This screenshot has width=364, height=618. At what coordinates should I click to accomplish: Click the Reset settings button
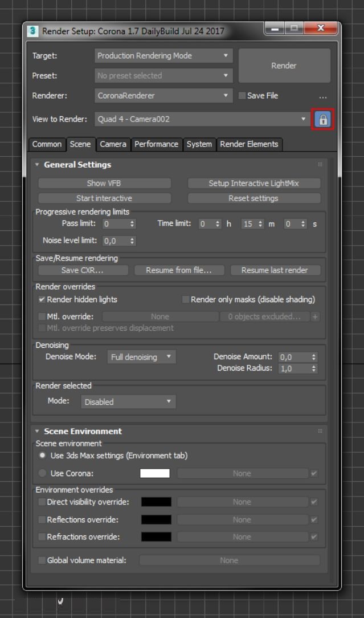coord(253,198)
